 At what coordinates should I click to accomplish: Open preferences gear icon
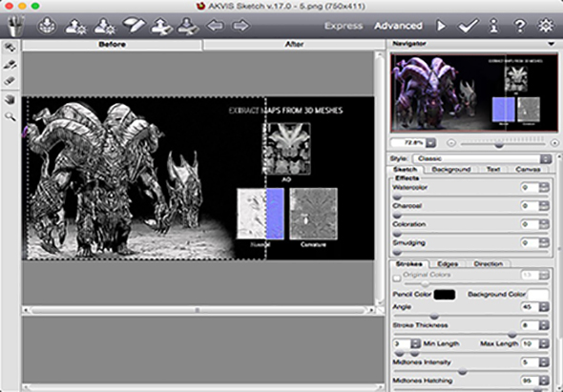[546, 26]
